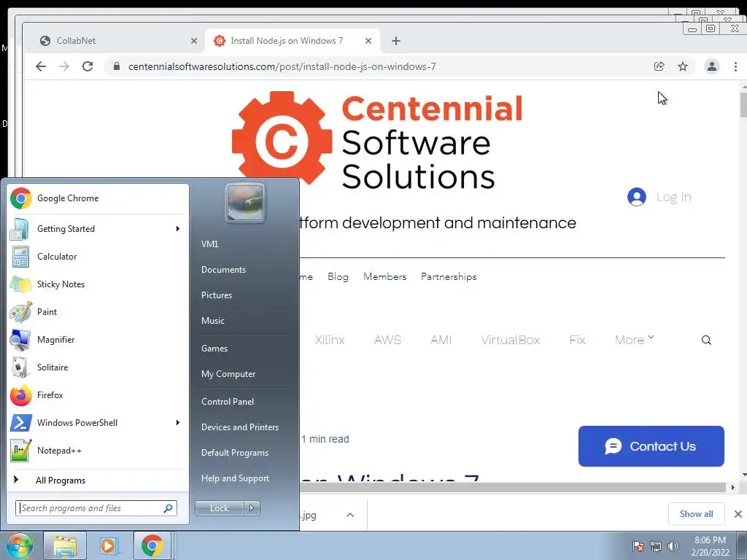Expand the Getting Started submenu arrow
Screen dimensions: 747x560
(178, 229)
